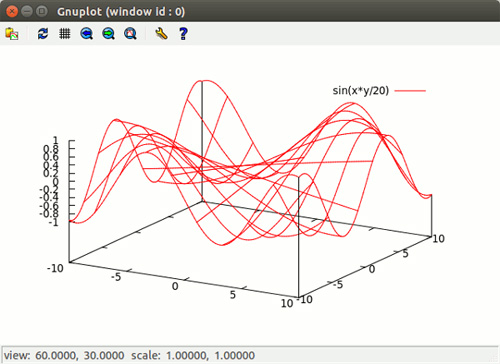Click the view 60.0000, 30.0000 status text

(x=64, y=355)
